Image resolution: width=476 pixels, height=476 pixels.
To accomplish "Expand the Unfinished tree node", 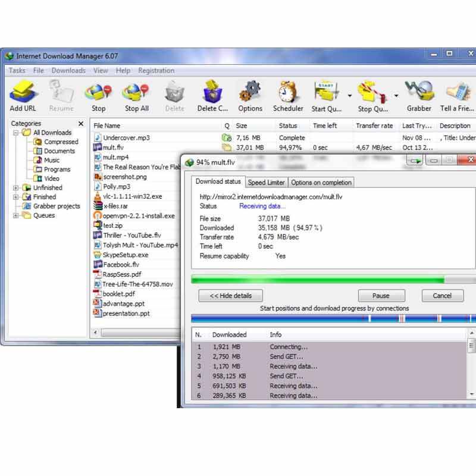I will tap(16, 188).
